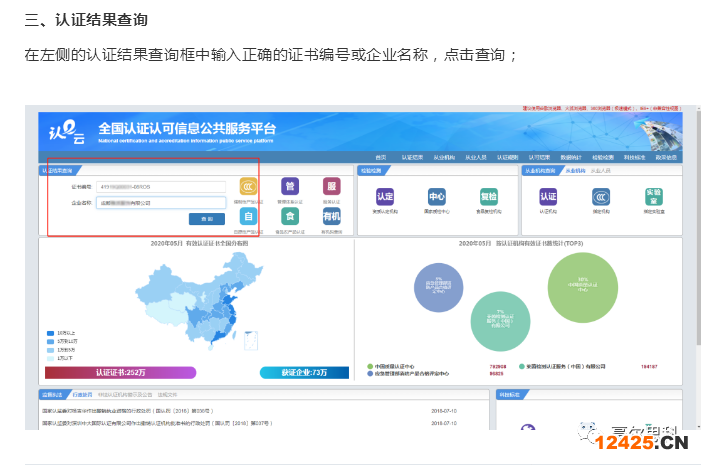Go to 首页 in the navigation bar
Screen dimensions: 701x465
[380, 157]
